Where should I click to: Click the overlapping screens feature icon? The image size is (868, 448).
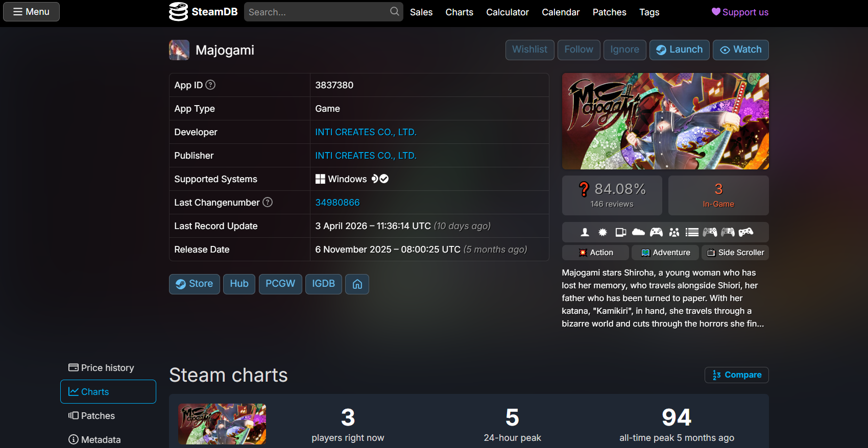click(x=621, y=232)
